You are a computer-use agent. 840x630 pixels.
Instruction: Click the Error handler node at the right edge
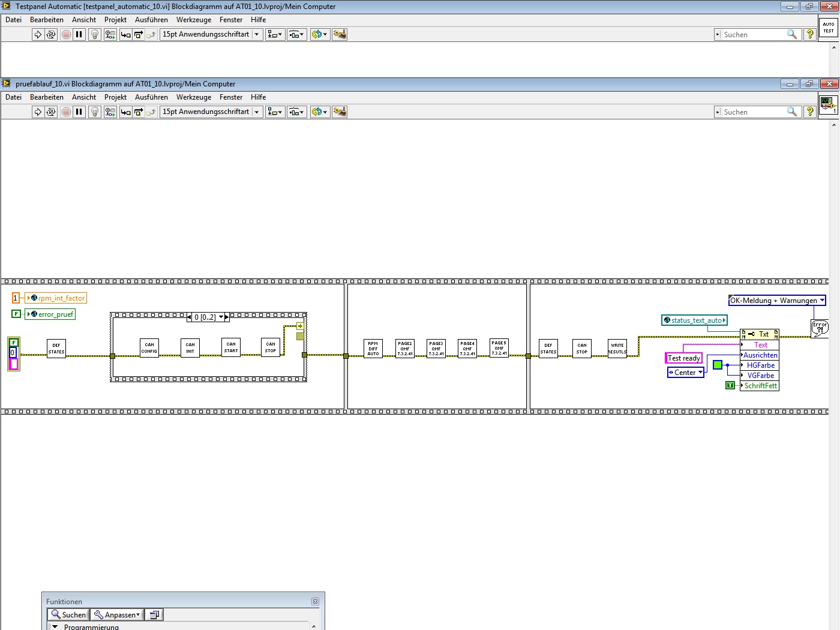(x=820, y=328)
